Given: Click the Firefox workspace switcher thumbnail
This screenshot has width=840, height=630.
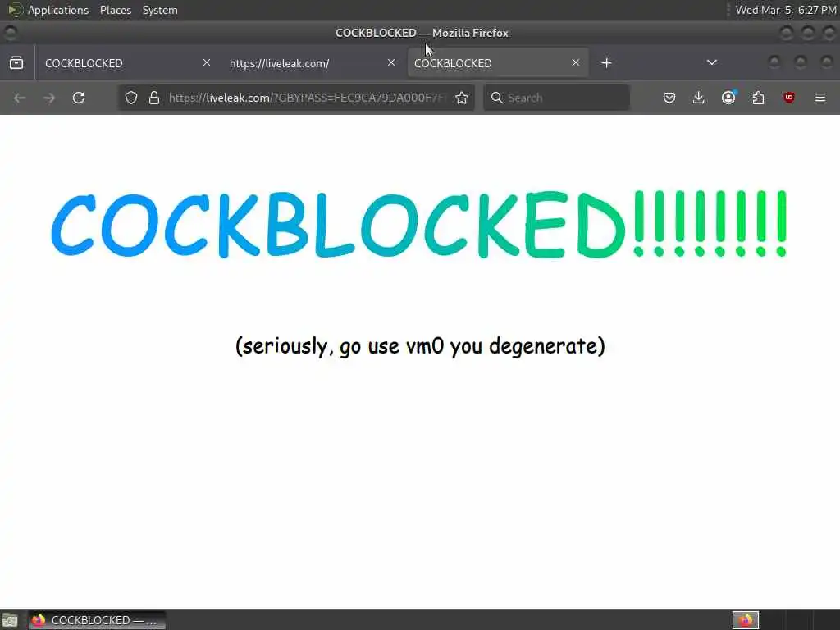Looking at the screenshot, I should tap(746, 620).
